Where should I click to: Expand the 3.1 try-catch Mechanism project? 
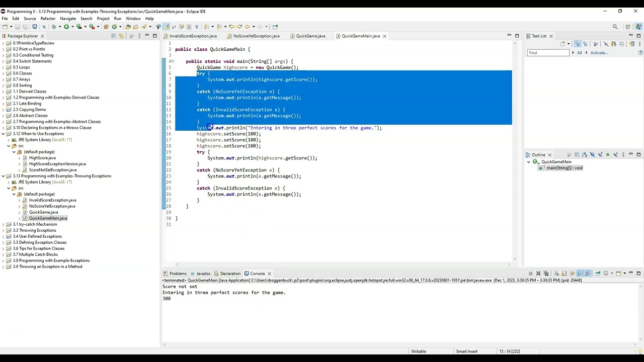coord(3,224)
